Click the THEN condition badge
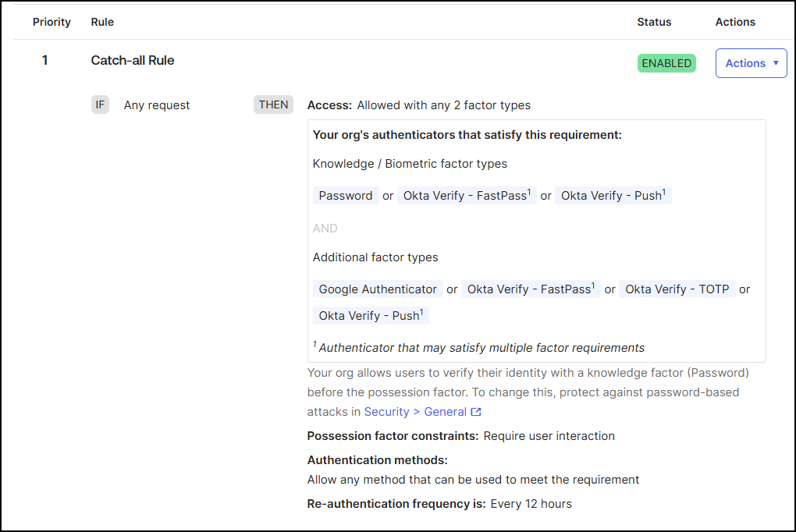Viewport: 796px width, 532px height. (x=273, y=105)
